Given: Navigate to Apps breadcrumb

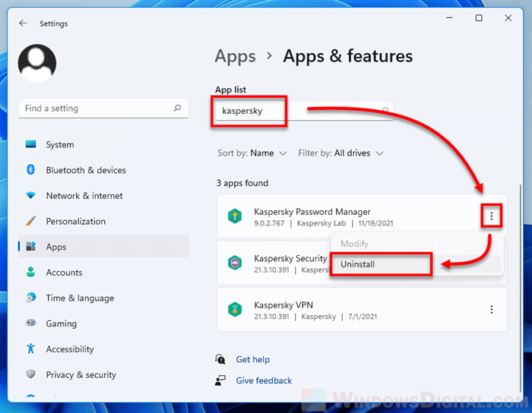Looking at the screenshot, I should point(235,56).
